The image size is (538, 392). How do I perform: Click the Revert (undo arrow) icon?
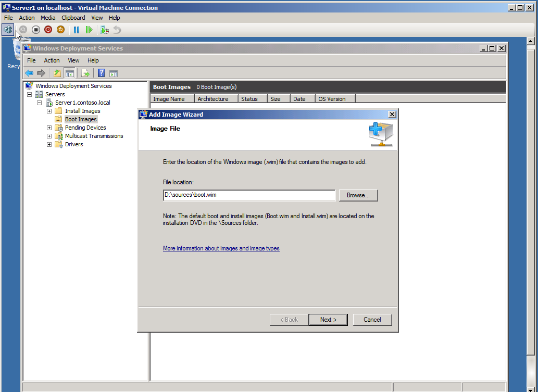pyautogui.click(x=117, y=30)
